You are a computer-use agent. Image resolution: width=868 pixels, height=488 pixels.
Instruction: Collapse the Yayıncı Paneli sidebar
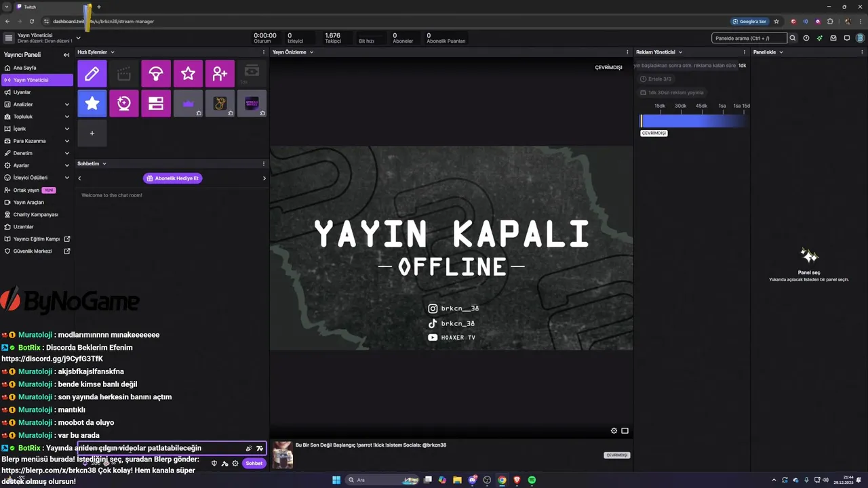click(66, 55)
